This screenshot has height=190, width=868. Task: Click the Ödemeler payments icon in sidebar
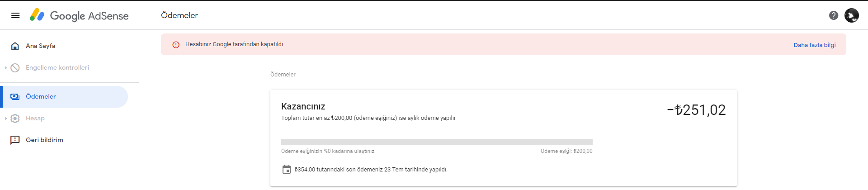[15, 96]
